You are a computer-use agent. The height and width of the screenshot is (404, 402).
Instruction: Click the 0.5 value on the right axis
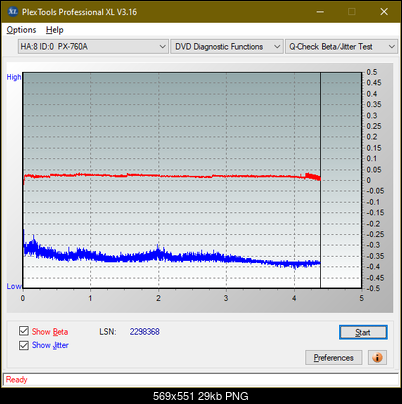click(x=372, y=72)
